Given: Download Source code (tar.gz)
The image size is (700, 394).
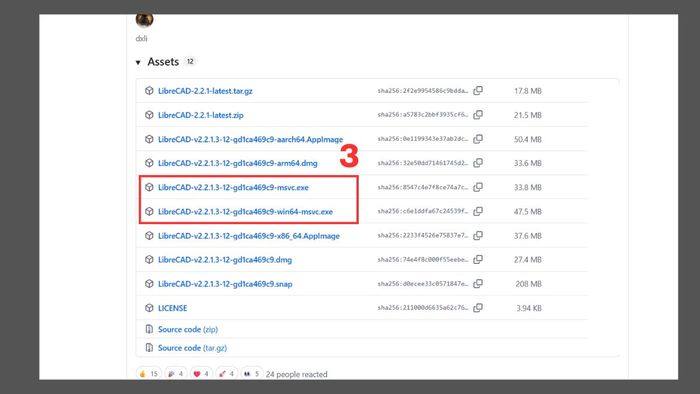Looking at the screenshot, I should coord(192,348).
